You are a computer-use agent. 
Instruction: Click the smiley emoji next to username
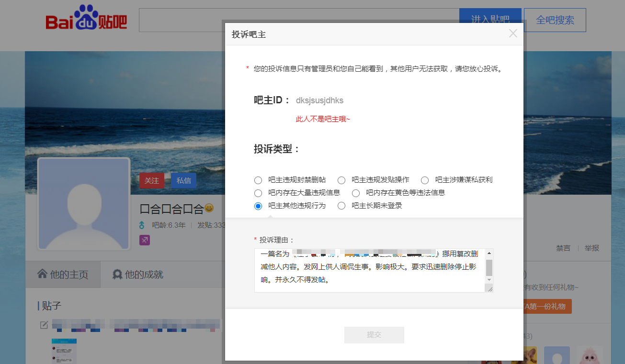click(209, 208)
